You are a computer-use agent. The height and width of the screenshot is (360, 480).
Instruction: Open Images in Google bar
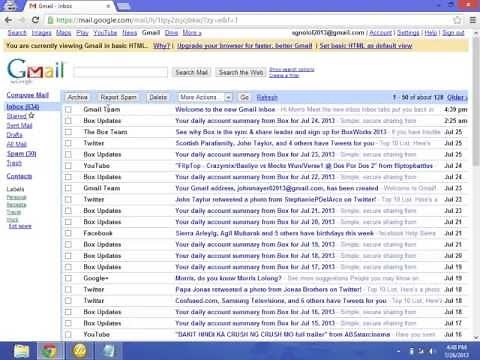(42, 33)
